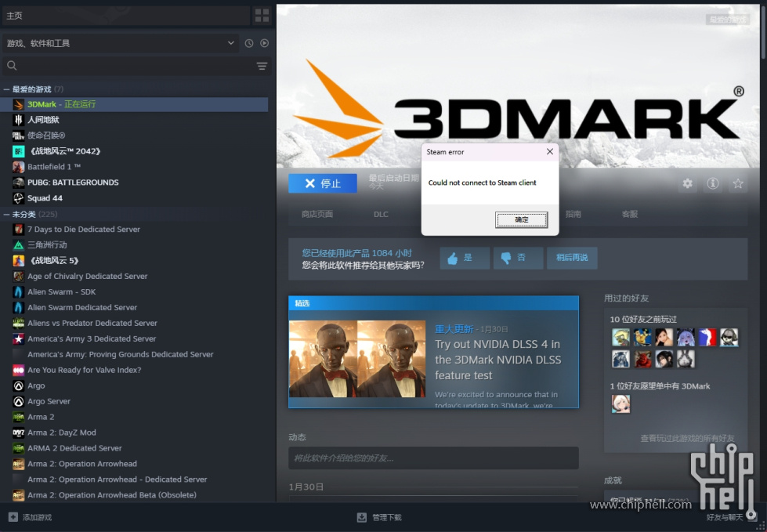The width and height of the screenshot is (767, 532).
Task: Click 稍后再说 button
Action: click(572, 259)
